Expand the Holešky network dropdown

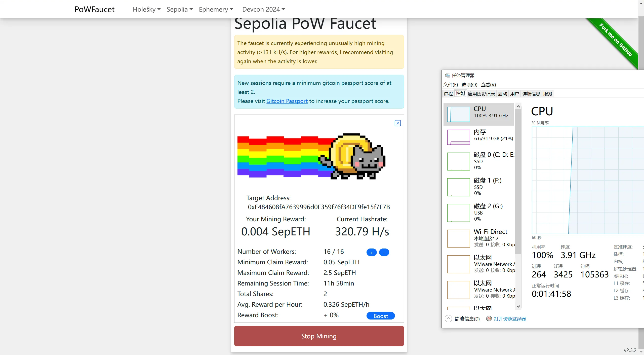point(146,9)
